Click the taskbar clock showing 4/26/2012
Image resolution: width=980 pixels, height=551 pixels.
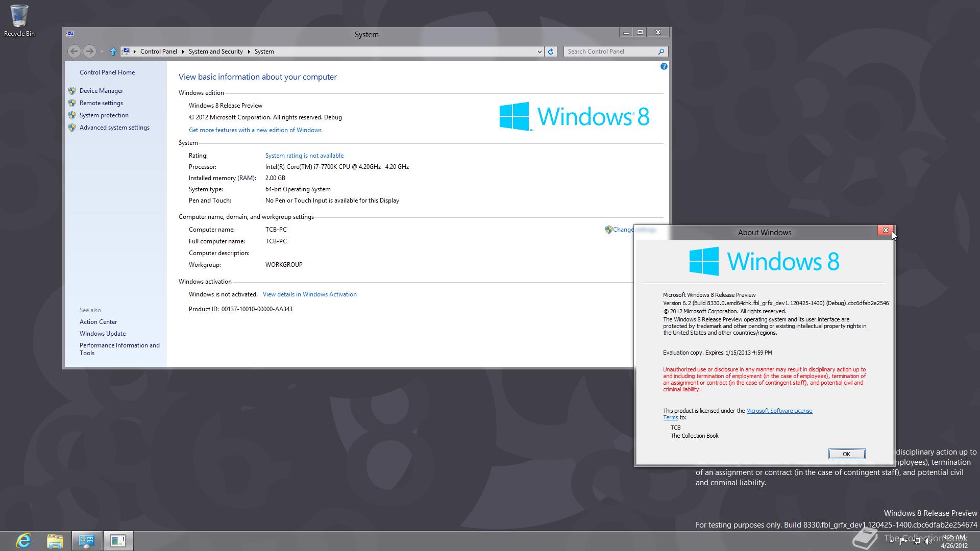tap(954, 541)
